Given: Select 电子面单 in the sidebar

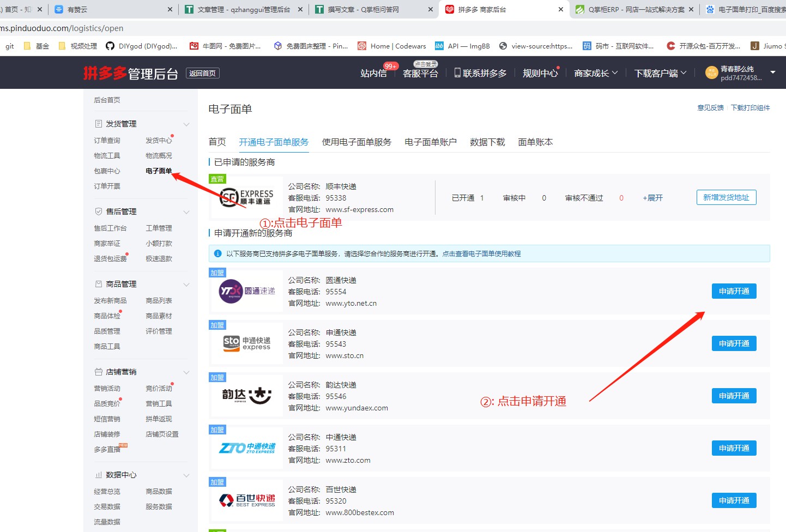Looking at the screenshot, I should point(159,171).
